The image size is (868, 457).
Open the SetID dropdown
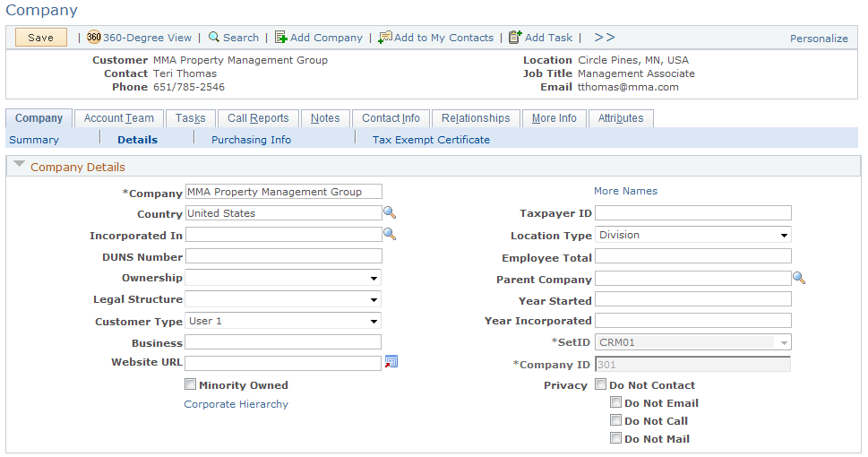pyautogui.click(x=693, y=342)
